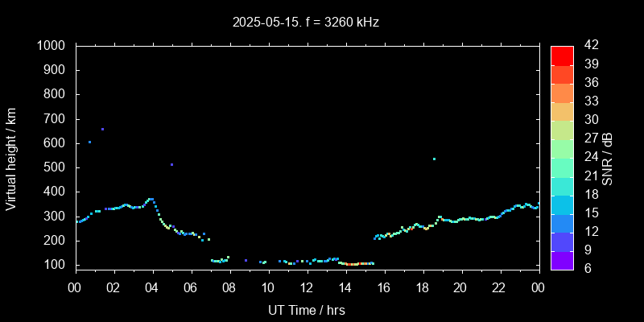Click the 'UT Time / hrs' axis label
The image size is (644, 322).
(x=306, y=310)
